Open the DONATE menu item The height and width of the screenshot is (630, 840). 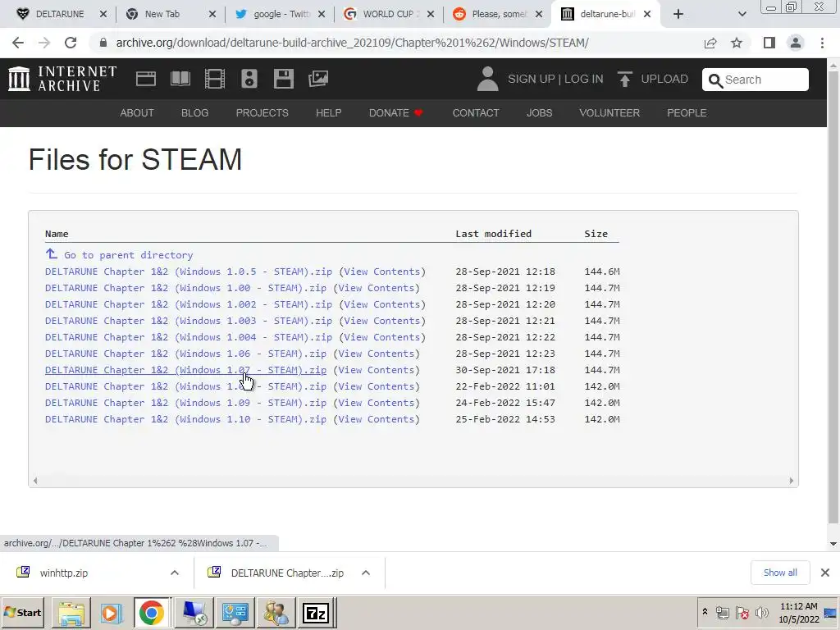tap(395, 113)
